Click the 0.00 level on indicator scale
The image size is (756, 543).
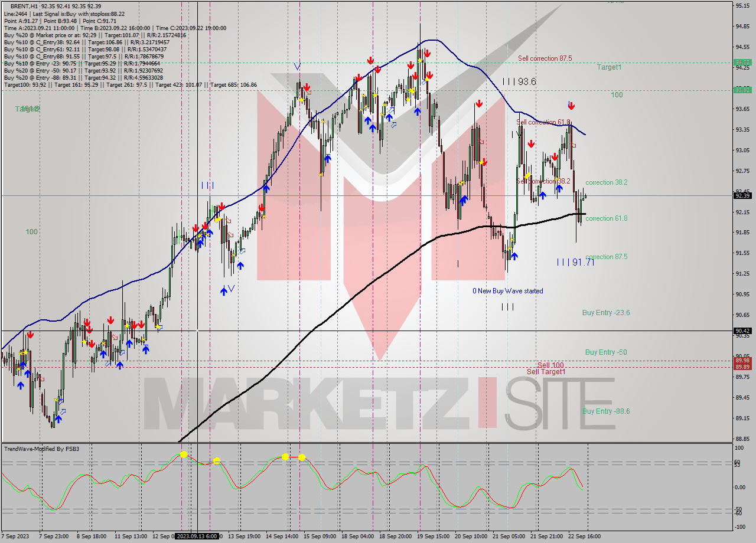pyautogui.click(x=741, y=487)
